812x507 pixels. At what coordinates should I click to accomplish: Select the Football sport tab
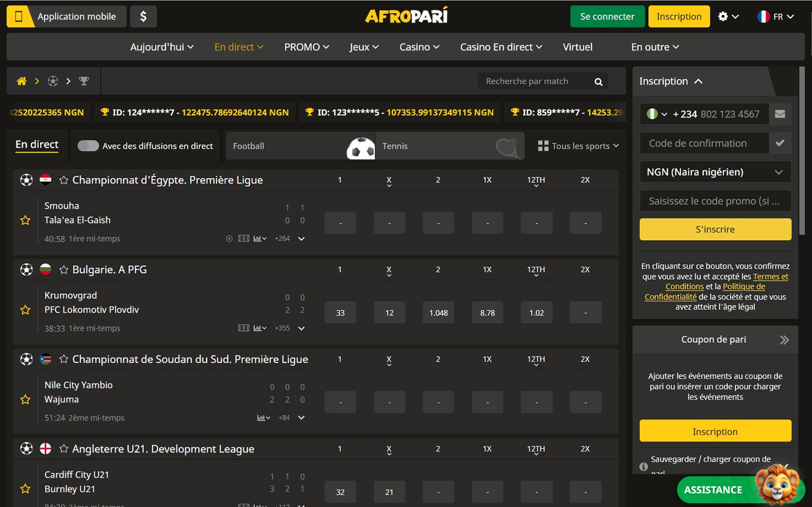(x=300, y=146)
